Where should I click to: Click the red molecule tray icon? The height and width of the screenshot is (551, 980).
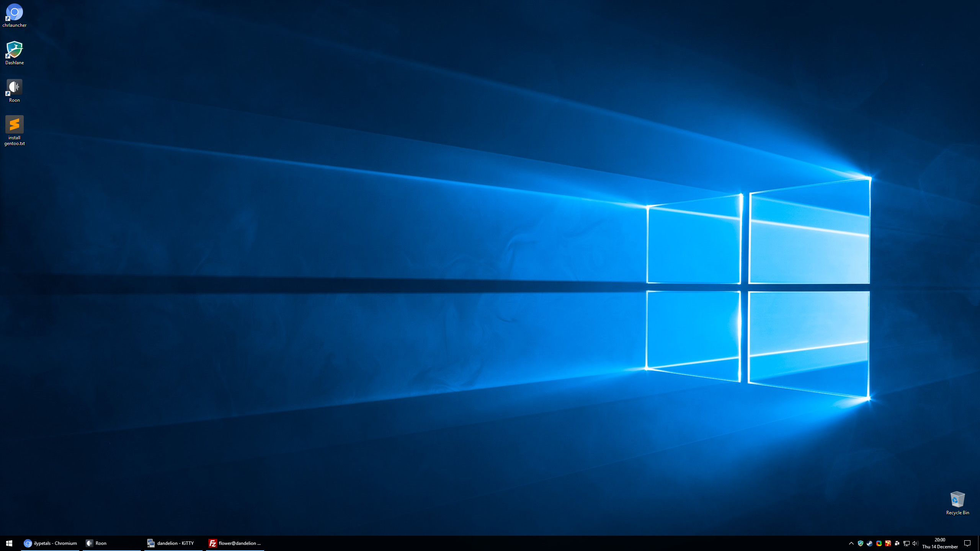888,543
